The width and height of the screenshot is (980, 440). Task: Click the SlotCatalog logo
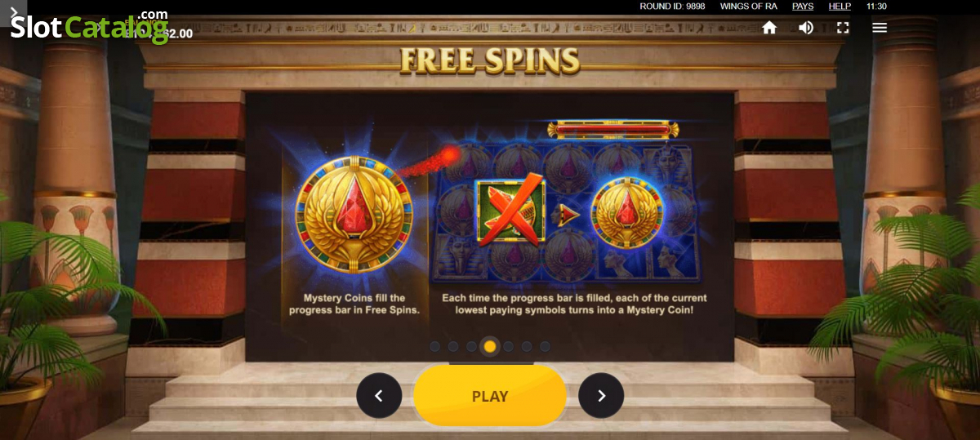(89, 27)
